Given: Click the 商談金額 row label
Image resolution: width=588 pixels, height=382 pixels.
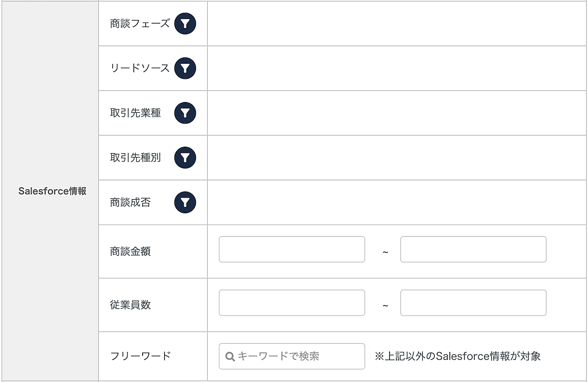Looking at the screenshot, I should [130, 252].
